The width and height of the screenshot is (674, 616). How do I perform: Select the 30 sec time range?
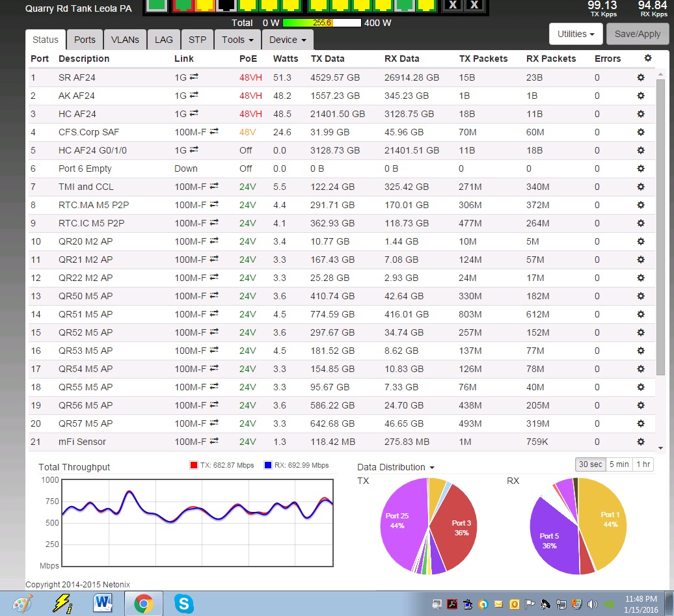[x=590, y=464]
